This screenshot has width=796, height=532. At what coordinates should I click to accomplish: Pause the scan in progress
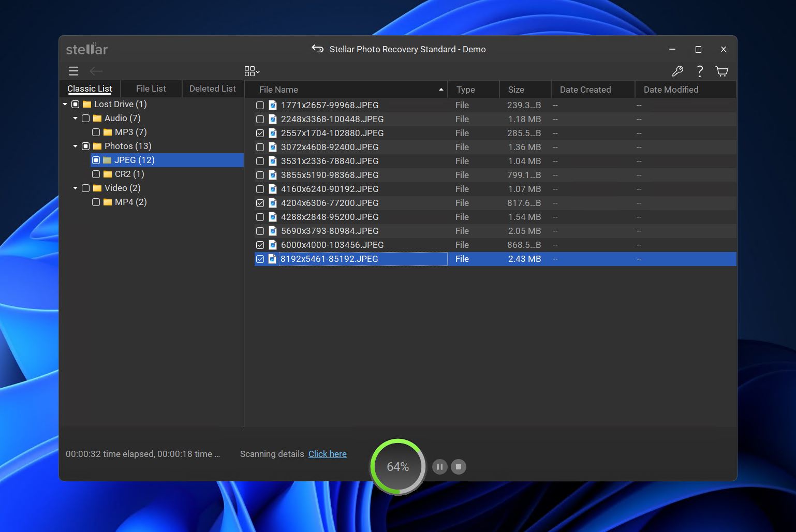point(439,466)
